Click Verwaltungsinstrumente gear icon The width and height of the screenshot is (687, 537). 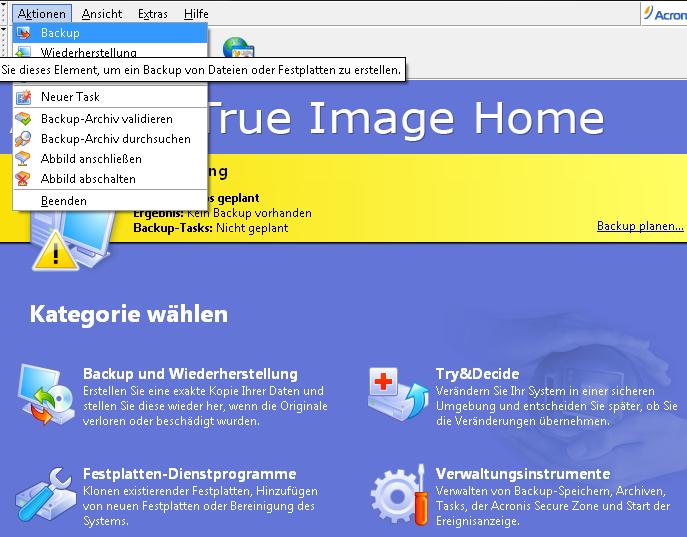point(399,495)
